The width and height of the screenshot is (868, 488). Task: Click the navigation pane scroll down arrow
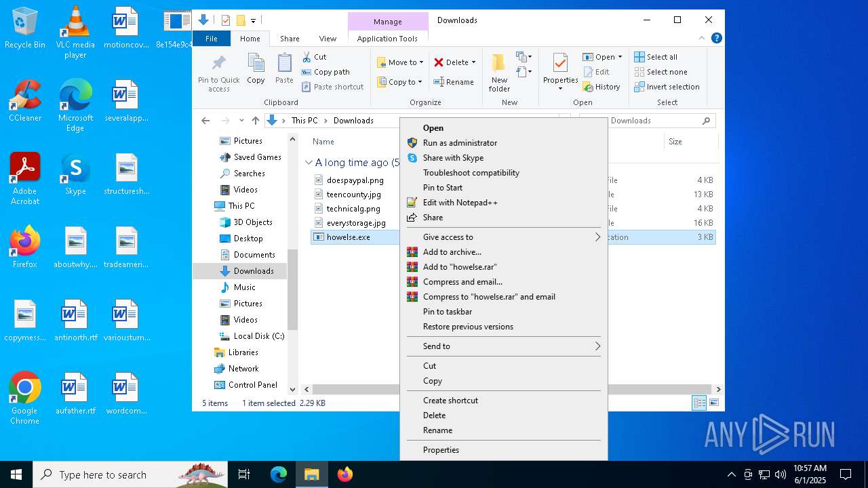(293, 390)
